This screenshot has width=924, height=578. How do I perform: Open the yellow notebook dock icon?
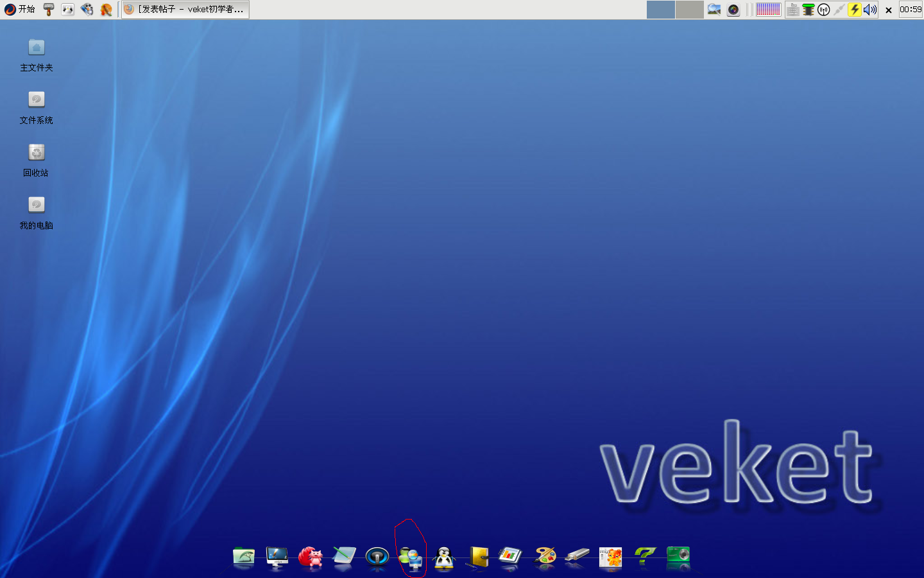(x=477, y=557)
